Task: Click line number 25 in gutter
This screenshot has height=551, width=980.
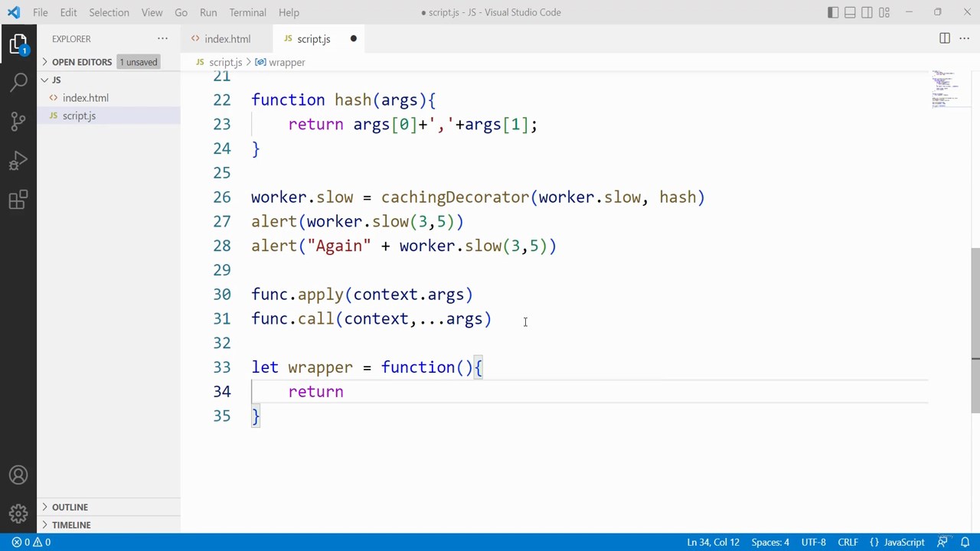Action: (x=221, y=173)
